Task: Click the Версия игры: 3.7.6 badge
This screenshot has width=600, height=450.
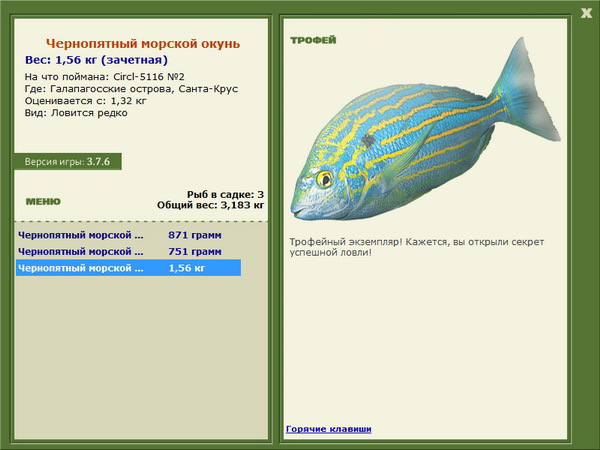Action: click(x=68, y=161)
